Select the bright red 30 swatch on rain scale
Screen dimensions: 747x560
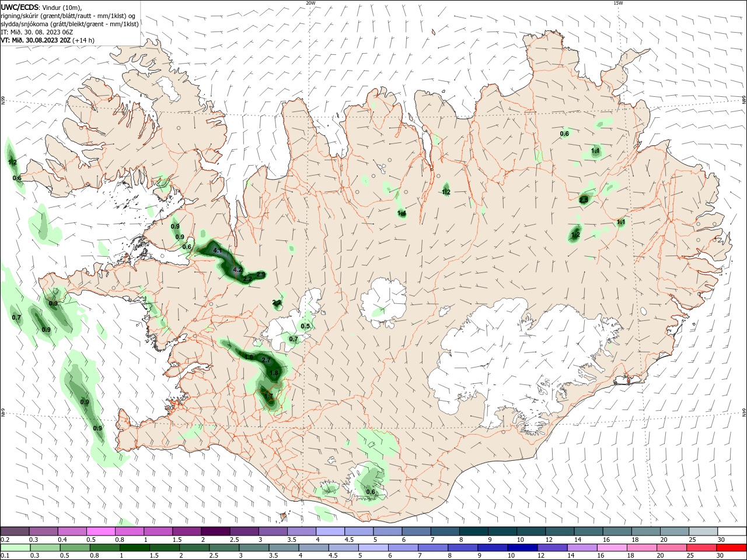tap(731, 548)
